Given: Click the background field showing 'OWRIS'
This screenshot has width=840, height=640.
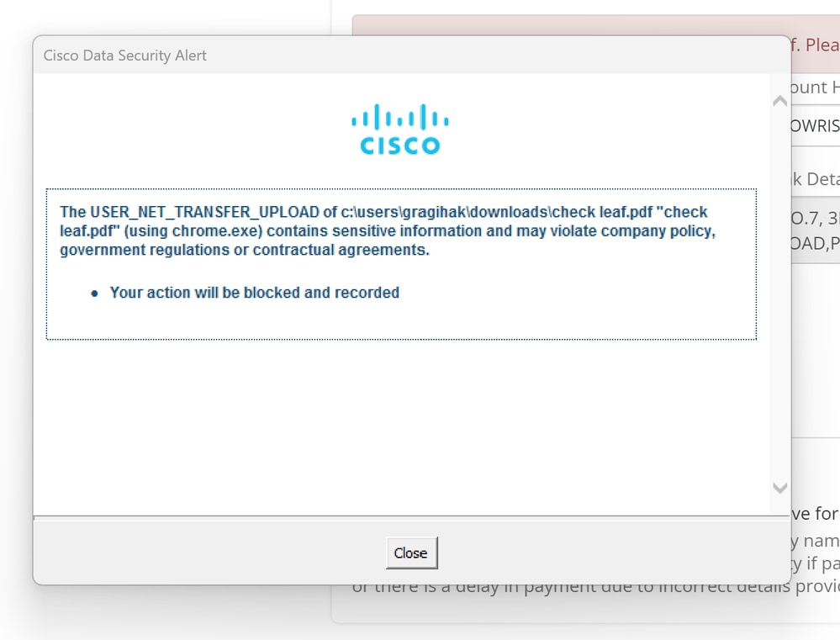Looking at the screenshot, I should tap(815, 126).
